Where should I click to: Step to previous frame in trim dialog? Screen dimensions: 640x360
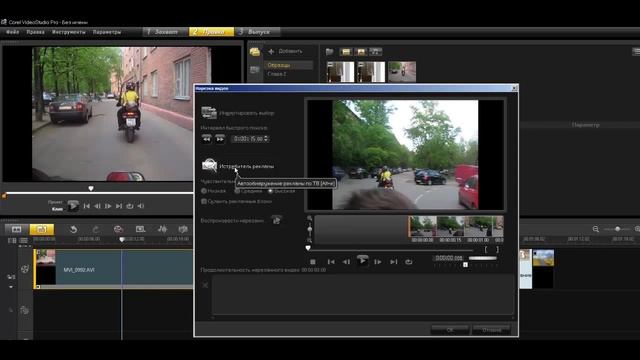click(346, 262)
